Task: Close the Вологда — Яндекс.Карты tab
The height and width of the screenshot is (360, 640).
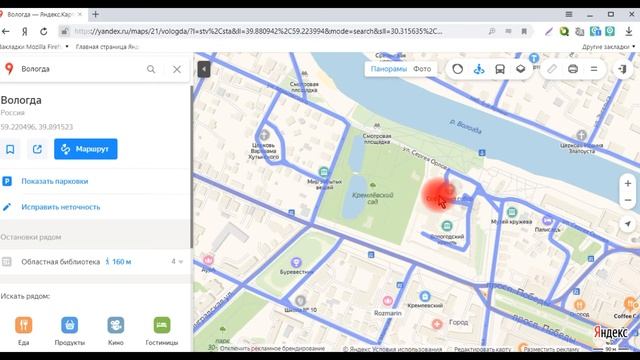Action: (80, 14)
